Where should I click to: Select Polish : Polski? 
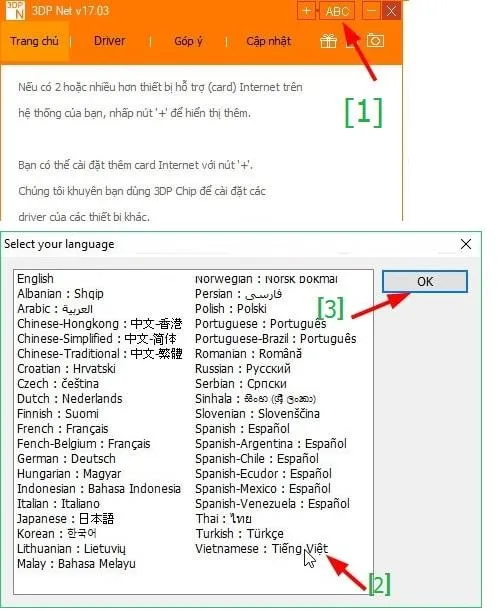[231, 309]
